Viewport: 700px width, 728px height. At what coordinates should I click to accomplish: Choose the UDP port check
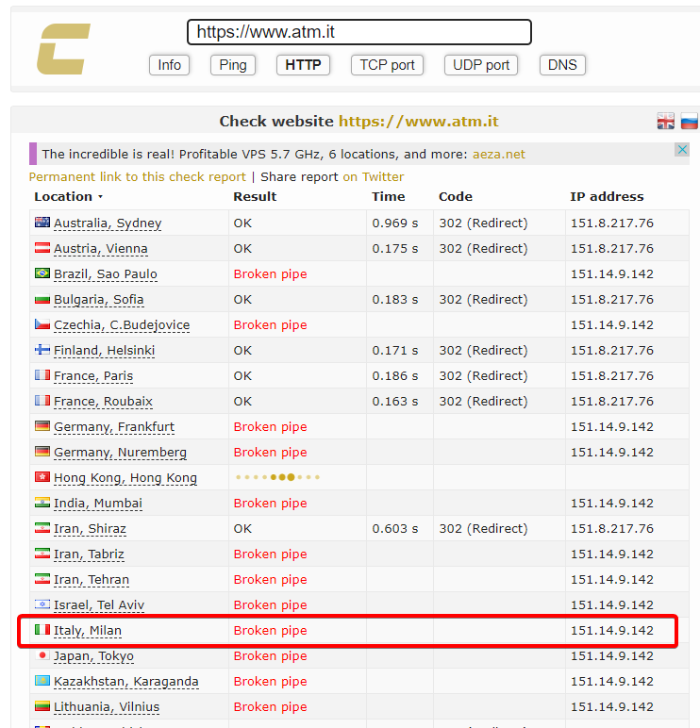point(481,65)
